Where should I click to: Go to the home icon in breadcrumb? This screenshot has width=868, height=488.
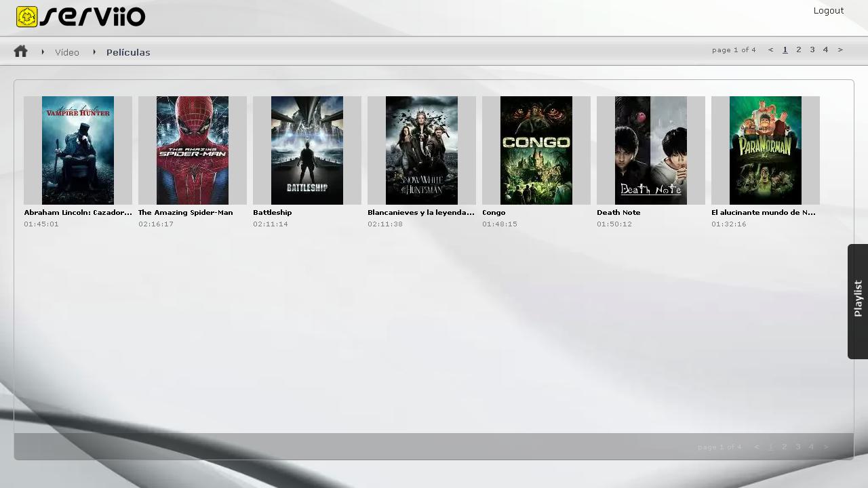point(20,52)
